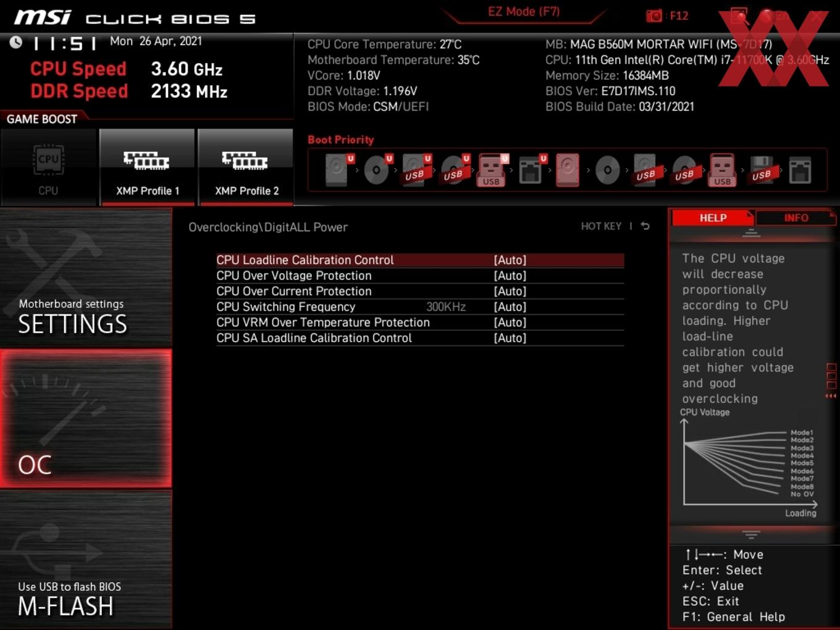Select the CPU SA Loadline Calibration Control label
The width and height of the screenshot is (840, 630).
(x=314, y=338)
